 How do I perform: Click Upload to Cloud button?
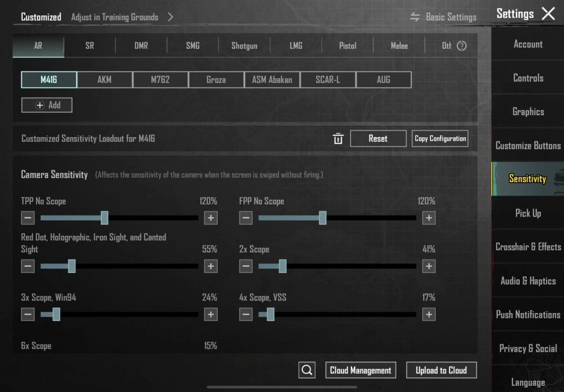click(x=441, y=370)
